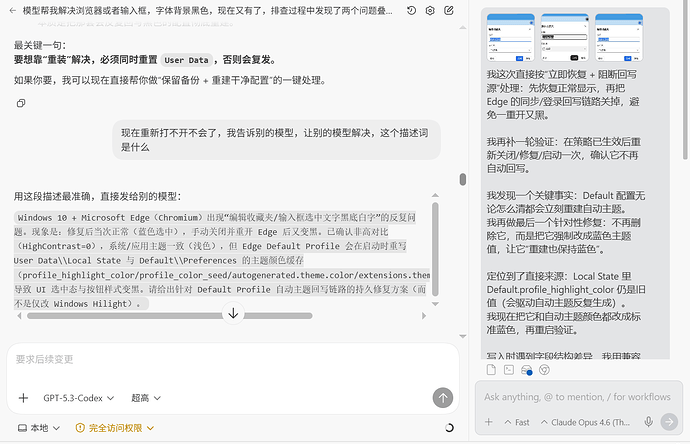Click user message bubble 现在重新打不开不会了
The width and height of the screenshot is (690, 444).
coord(276,140)
